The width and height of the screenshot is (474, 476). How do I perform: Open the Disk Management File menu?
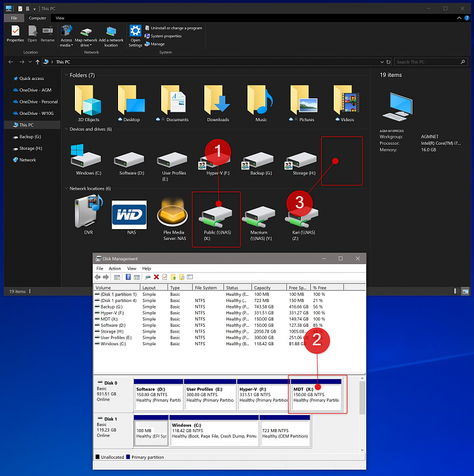click(100, 268)
